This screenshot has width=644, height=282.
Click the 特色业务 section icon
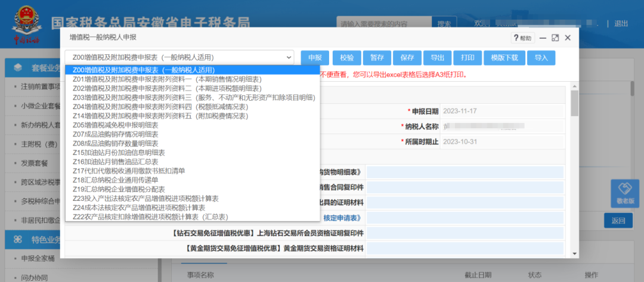click(18, 239)
